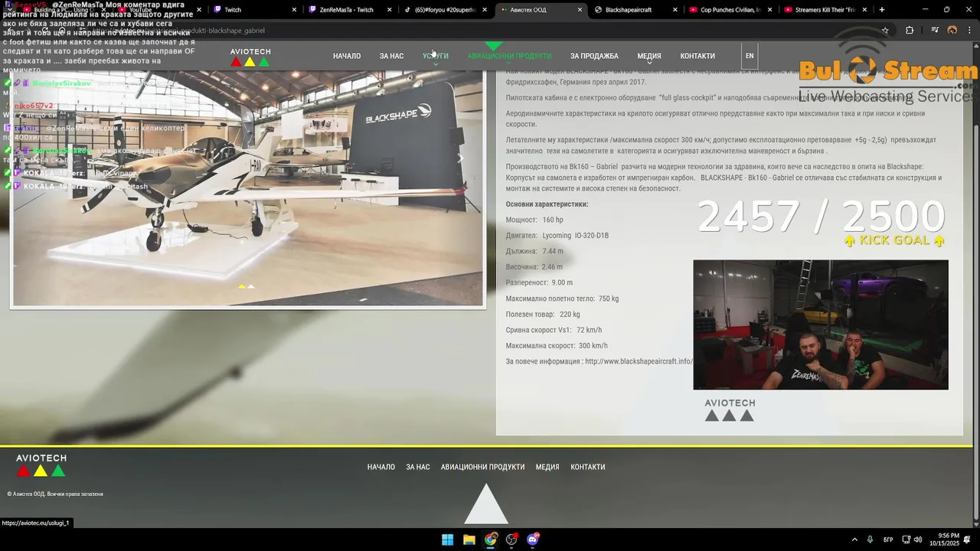Open Google Chrome from the taskbar

(490, 540)
